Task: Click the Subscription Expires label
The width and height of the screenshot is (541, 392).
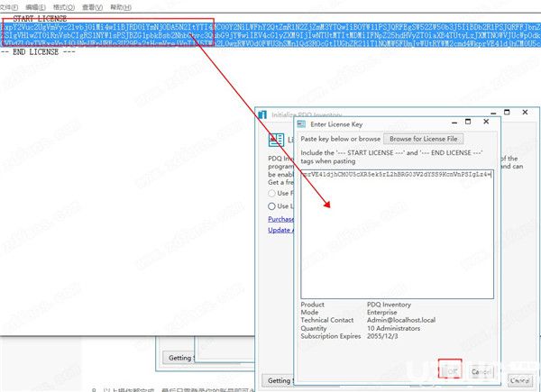Action: (x=331, y=336)
